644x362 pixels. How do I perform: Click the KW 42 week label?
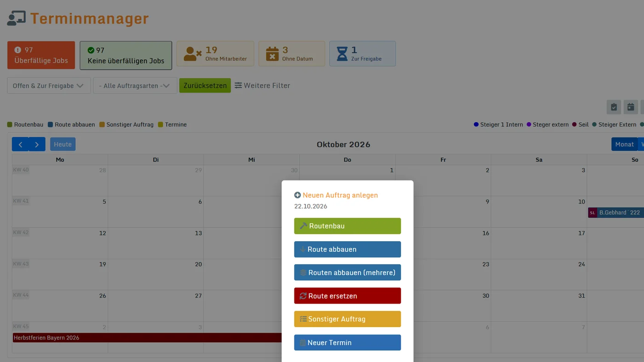[21, 232]
